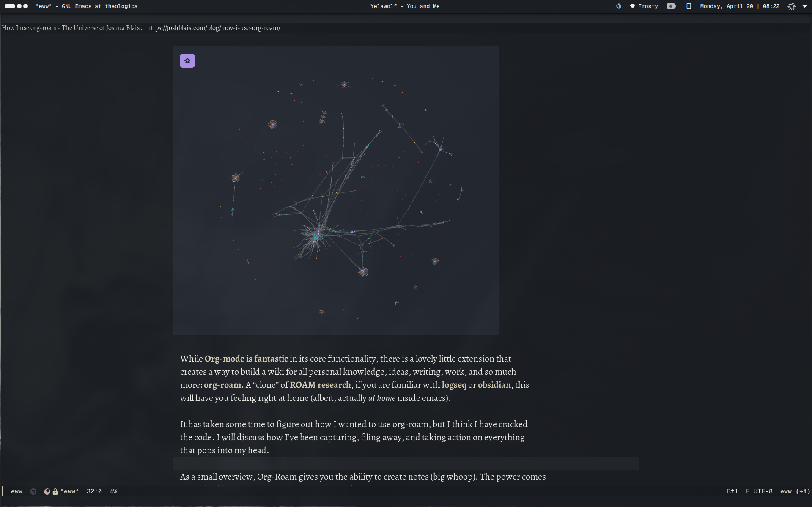The width and height of the screenshot is (812, 507).
Task: Click the lock read-only icon in modeline
Action: (55, 492)
